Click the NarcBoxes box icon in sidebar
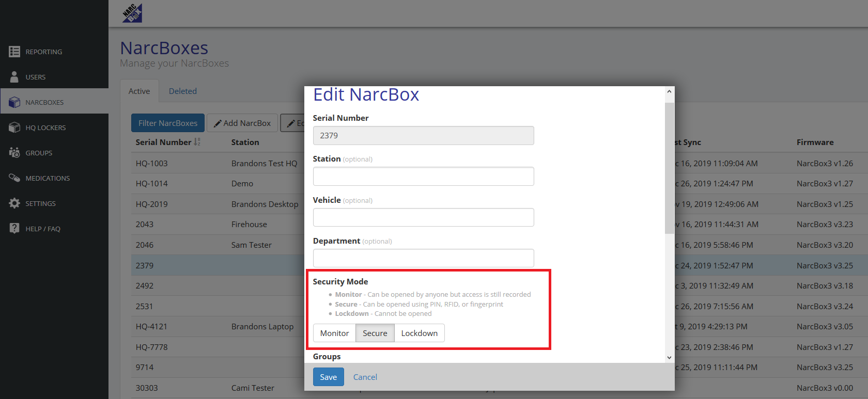868x399 pixels. click(14, 102)
